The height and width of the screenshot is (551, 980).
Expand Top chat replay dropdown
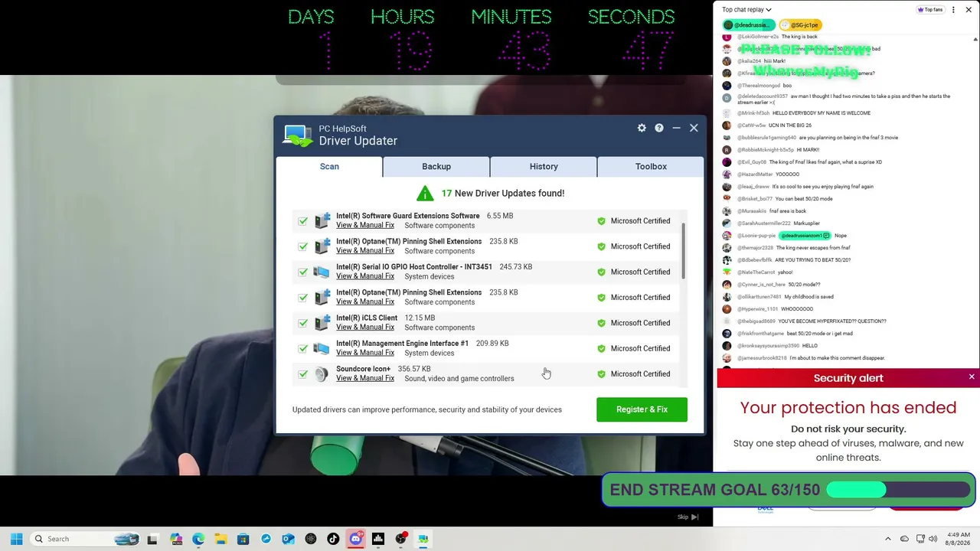click(746, 10)
